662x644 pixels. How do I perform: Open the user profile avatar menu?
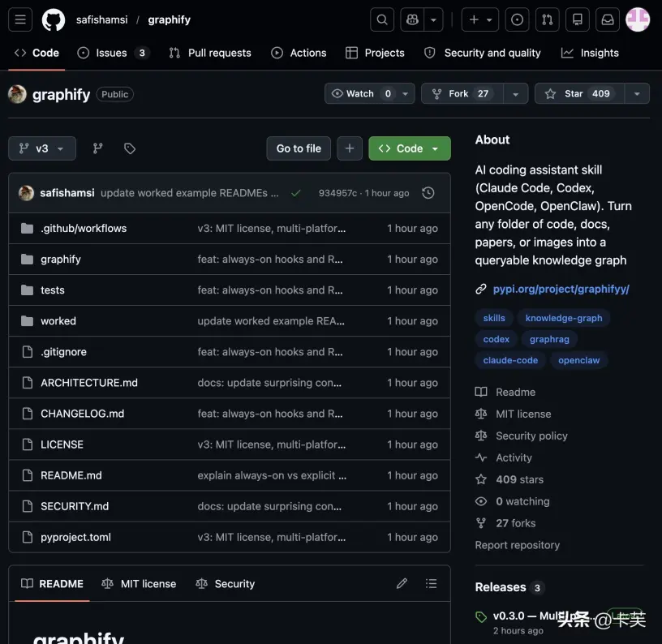point(637,19)
